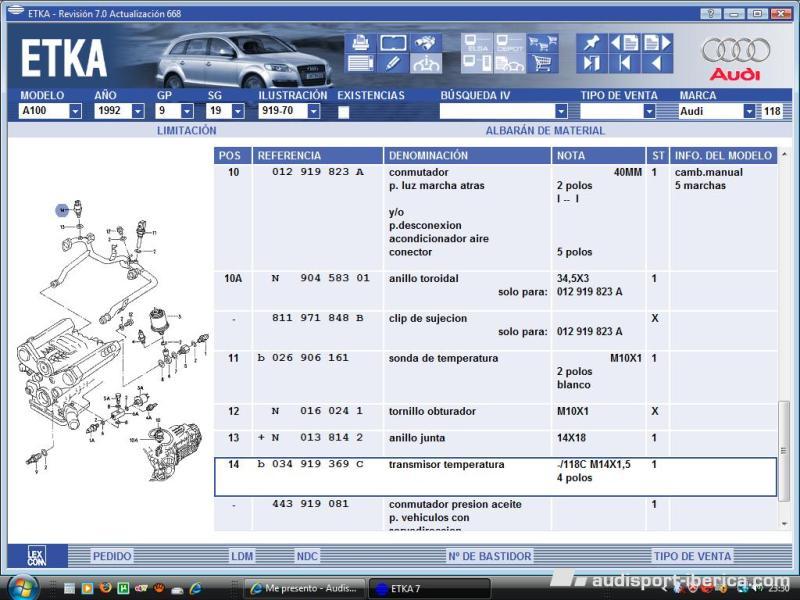Open the BÚSQUEDA IV dropdown arrow

(561, 111)
